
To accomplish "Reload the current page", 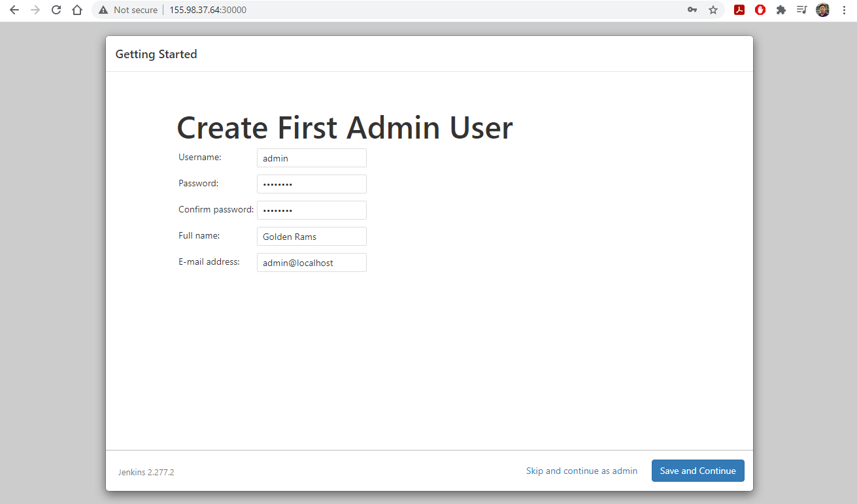I will (x=56, y=10).
